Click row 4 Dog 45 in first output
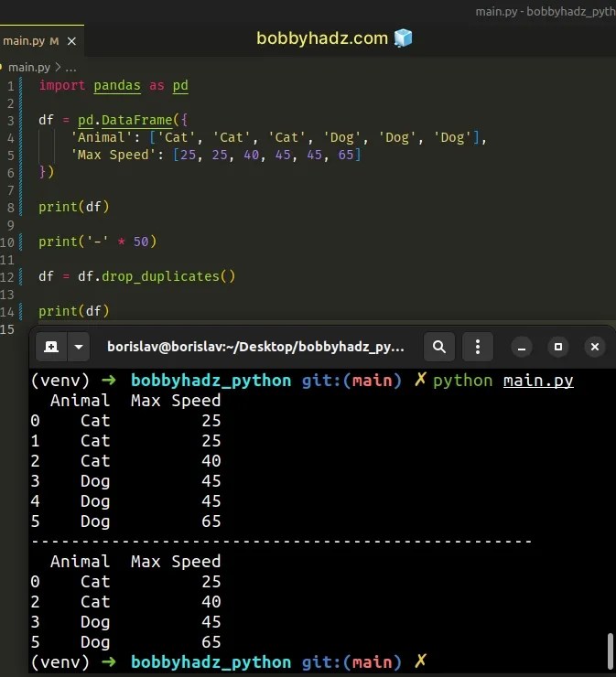This screenshot has height=677, width=616. [x=125, y=501]
